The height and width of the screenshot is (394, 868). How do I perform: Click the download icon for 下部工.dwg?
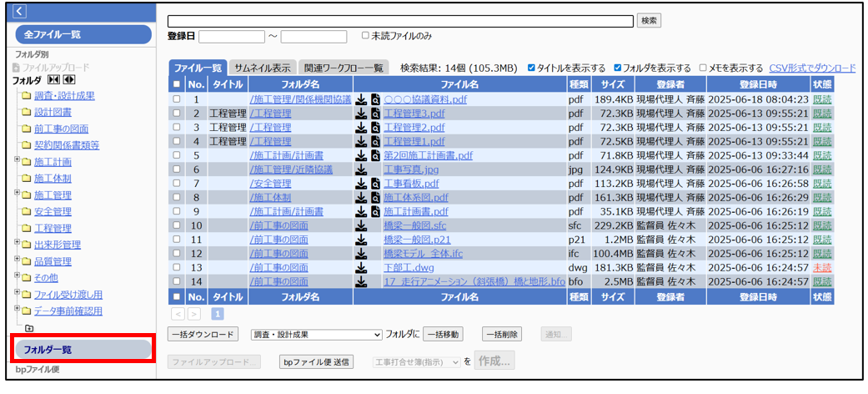361,268
